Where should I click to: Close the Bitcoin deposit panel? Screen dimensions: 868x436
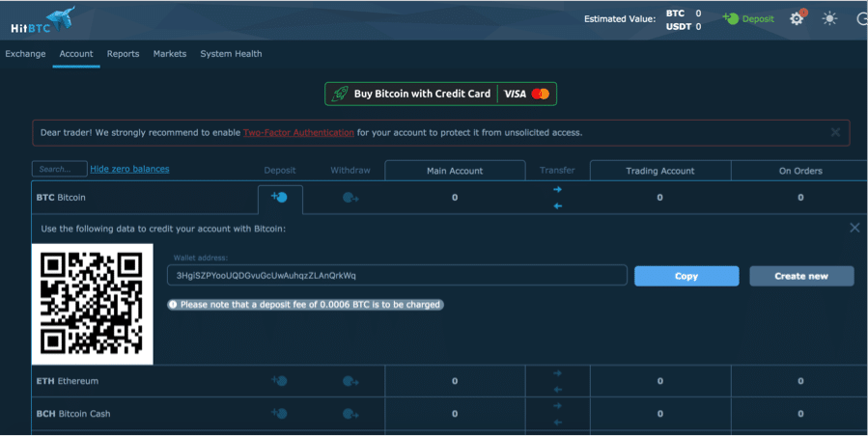pos(854,228)
